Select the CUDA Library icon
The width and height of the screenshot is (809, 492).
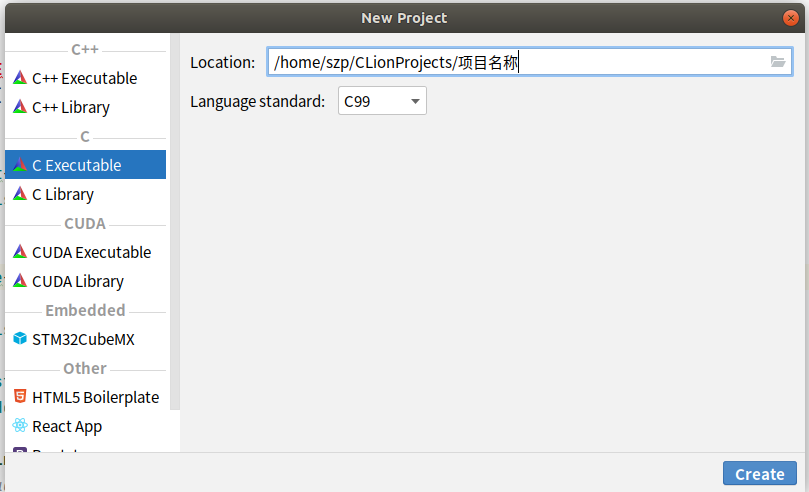20,281
